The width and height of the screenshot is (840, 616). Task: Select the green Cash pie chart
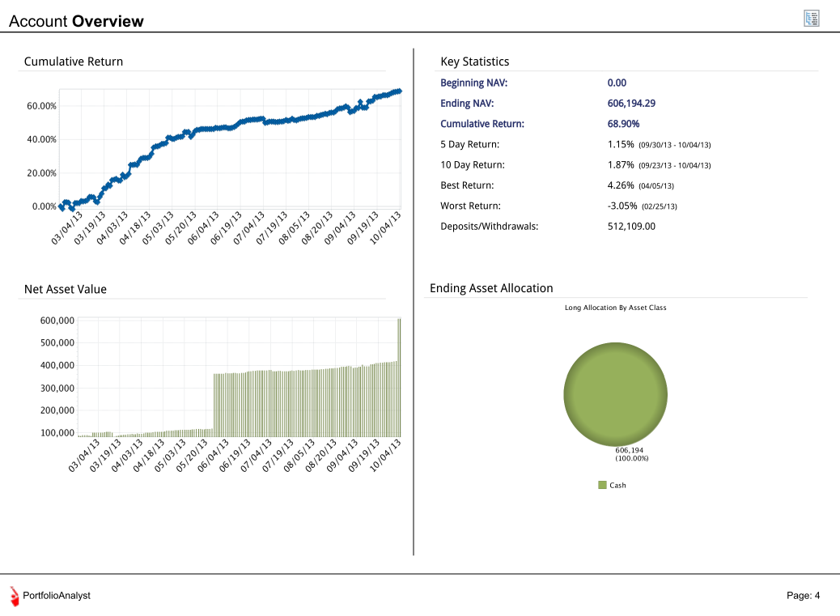[x=616, y=394]
